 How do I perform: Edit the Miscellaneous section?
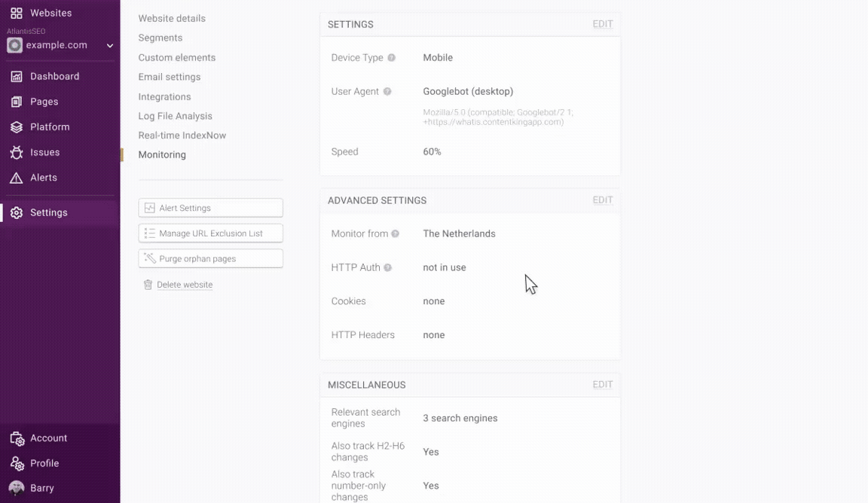[x=602, y=384]
